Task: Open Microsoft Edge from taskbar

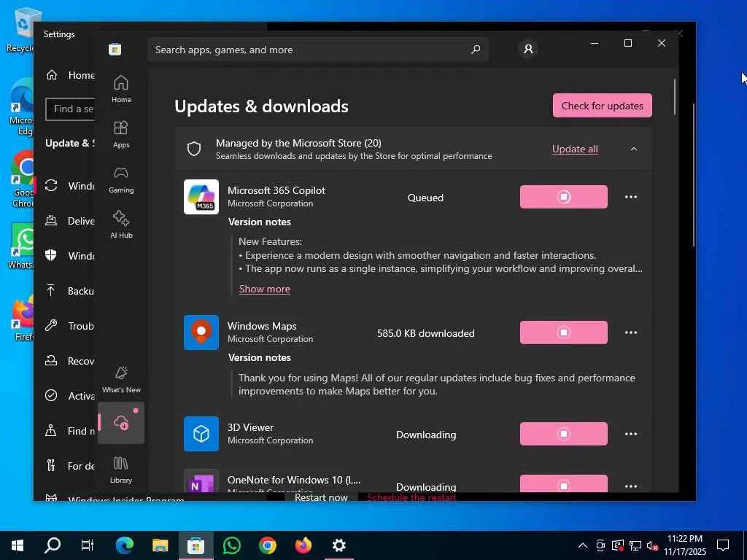Action: [x=124, y=545]
